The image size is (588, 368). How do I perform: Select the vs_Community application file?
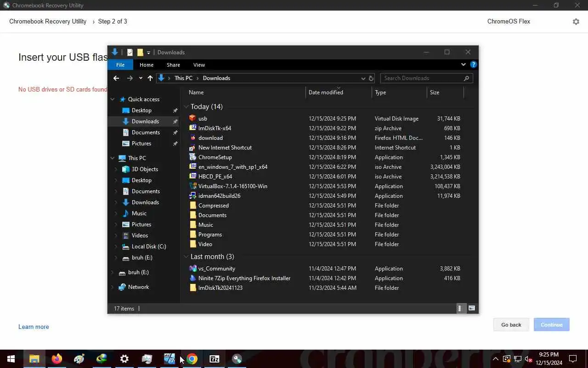[x=324, y=269]
